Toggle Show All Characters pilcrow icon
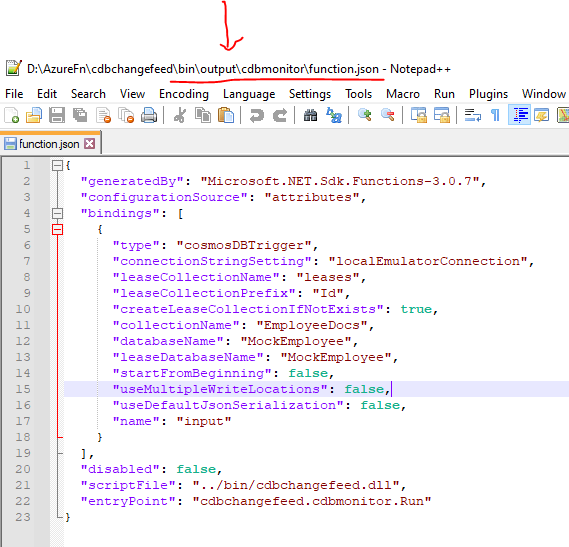569x547 pixels. click(495, 115)
